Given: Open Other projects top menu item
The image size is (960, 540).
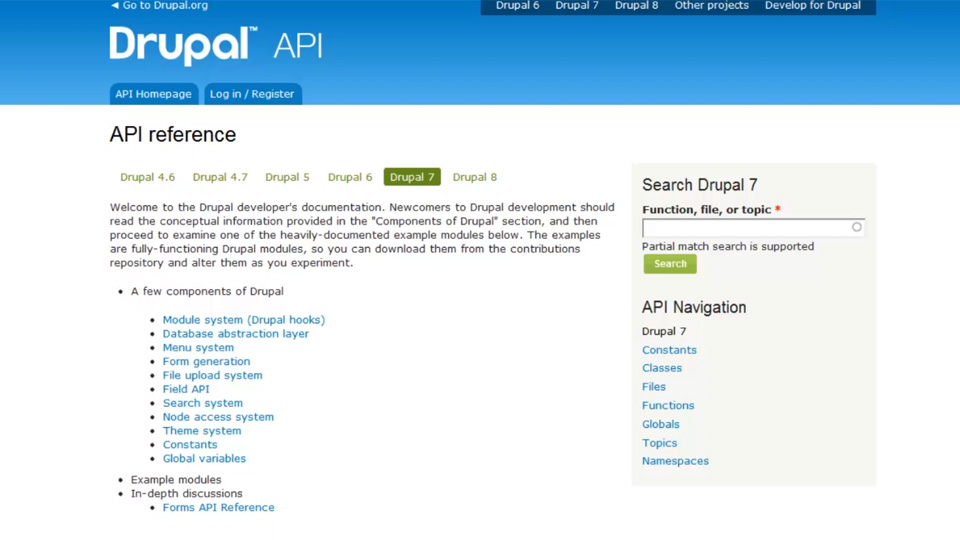Looking at the screenshot, I should click(711, 6).
